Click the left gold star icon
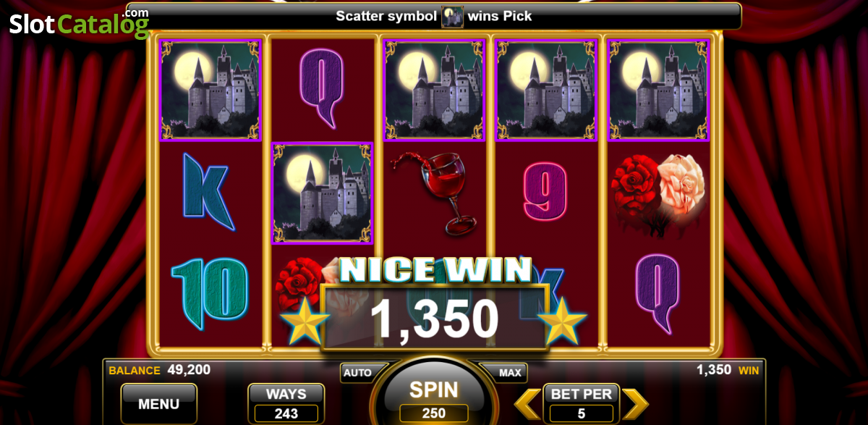The height and width of the screenshot is (425, 868). [305, 321]
